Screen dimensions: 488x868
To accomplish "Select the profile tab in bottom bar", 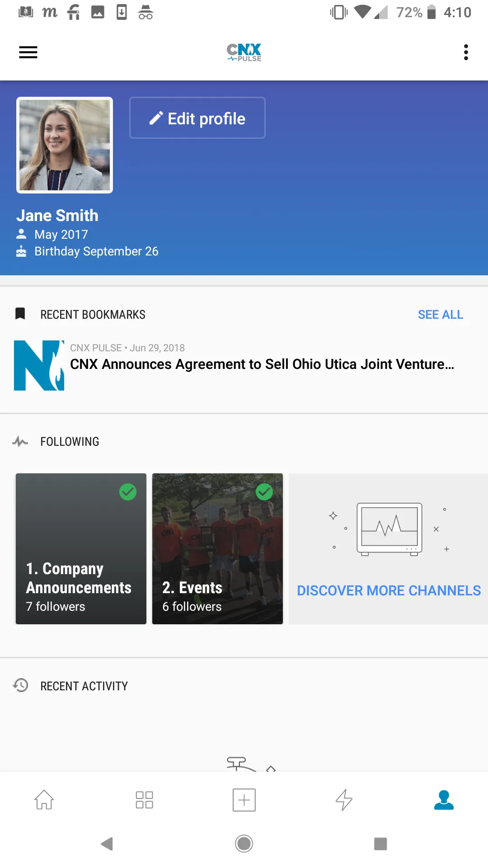I will coord(444,799).
